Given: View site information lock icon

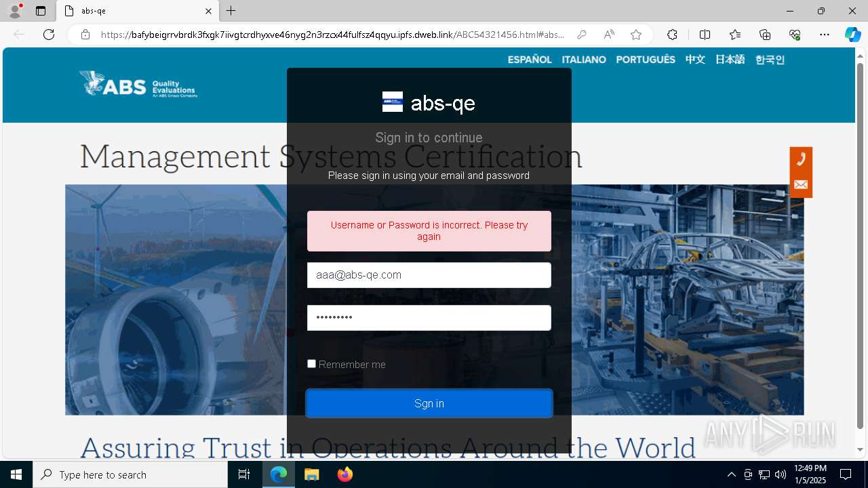Looking at the screenshot, I should (85, 35).
